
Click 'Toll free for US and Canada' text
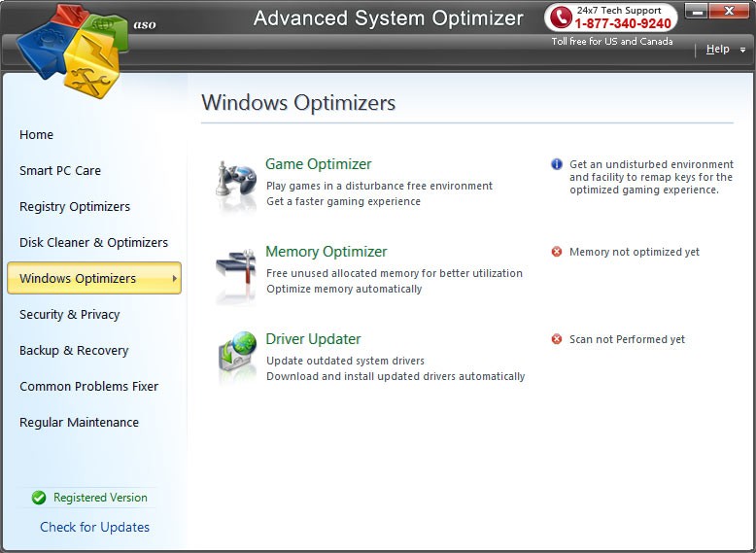click(x=612, y=42)
